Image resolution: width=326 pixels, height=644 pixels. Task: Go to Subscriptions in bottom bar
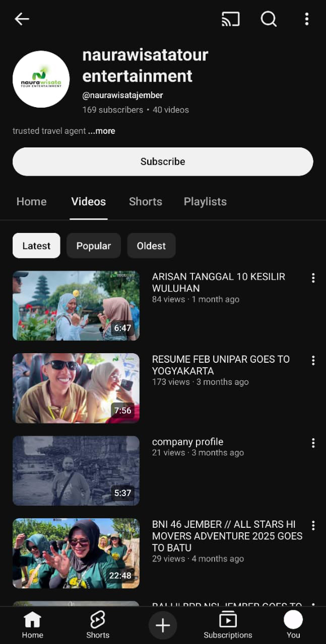228,624
